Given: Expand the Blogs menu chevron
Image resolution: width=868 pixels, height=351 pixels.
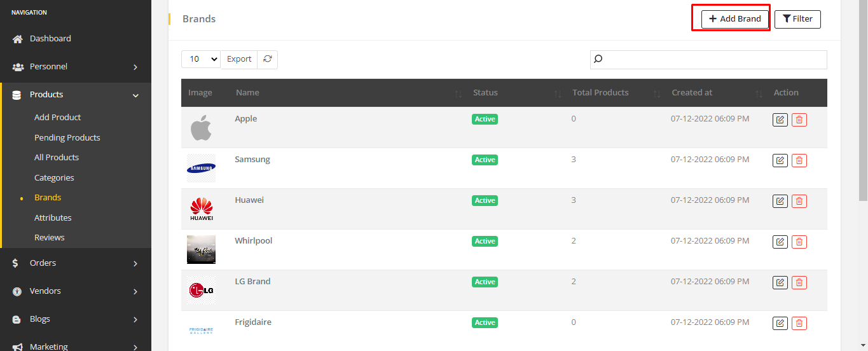Looking at the screenshot, I should tap(135, 319).
